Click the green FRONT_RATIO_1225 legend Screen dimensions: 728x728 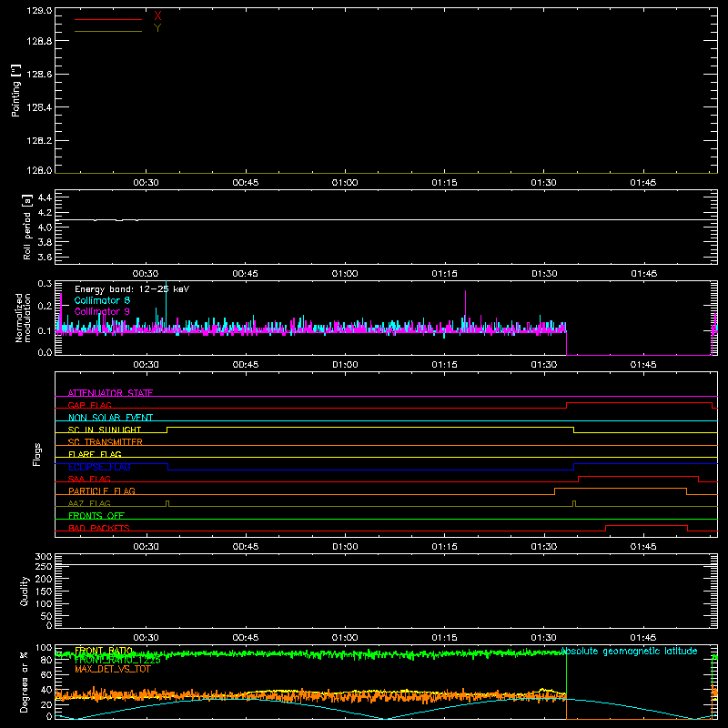pyautogui.click(x=117, y=660)
